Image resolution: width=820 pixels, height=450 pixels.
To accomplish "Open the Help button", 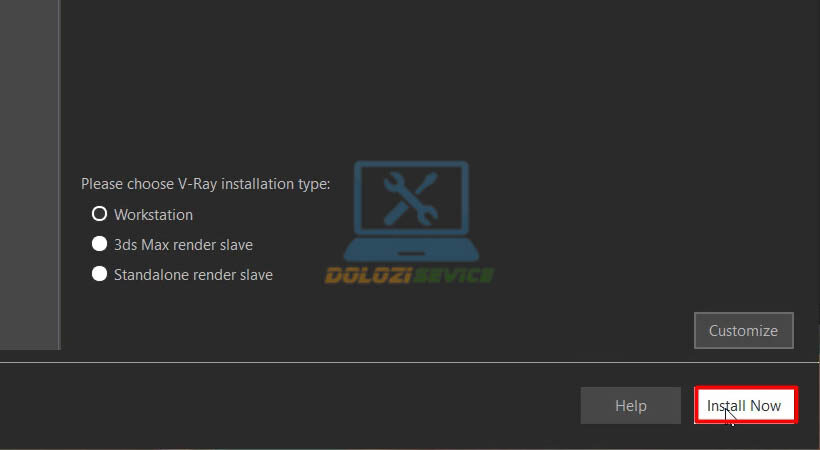I will (631, 406).
